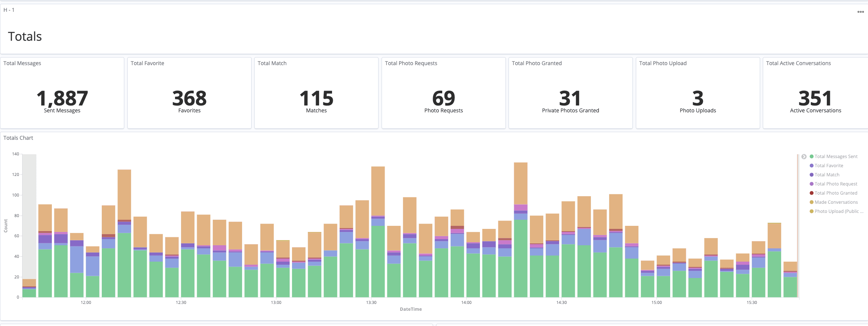Select the Total Favorite legend entry

pos(829,166)
